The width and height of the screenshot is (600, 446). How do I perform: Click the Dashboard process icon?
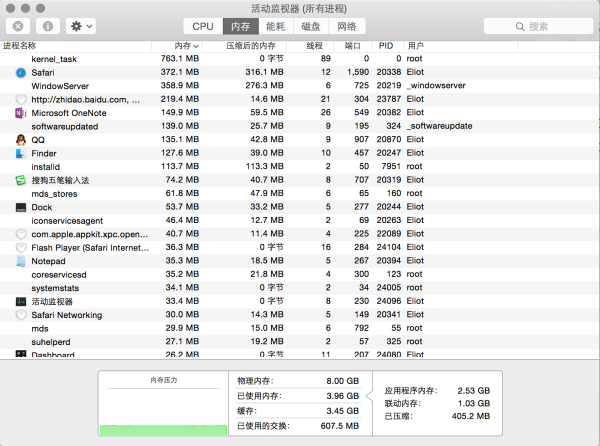(21, 354)
